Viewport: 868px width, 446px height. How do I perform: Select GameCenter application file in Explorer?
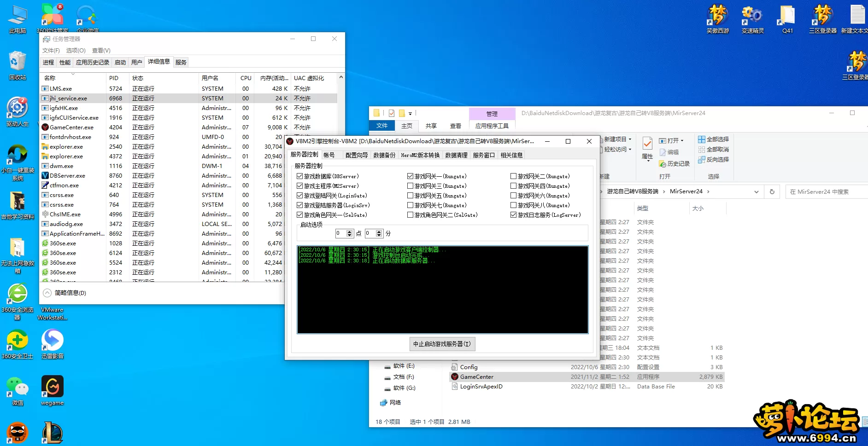pos(586,376)
